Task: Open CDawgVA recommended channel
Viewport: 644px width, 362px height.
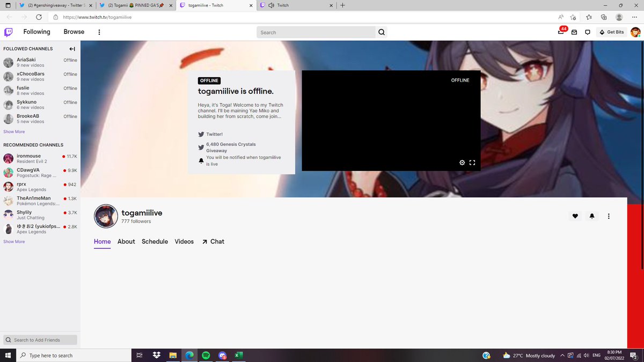Action: point(40,172)
